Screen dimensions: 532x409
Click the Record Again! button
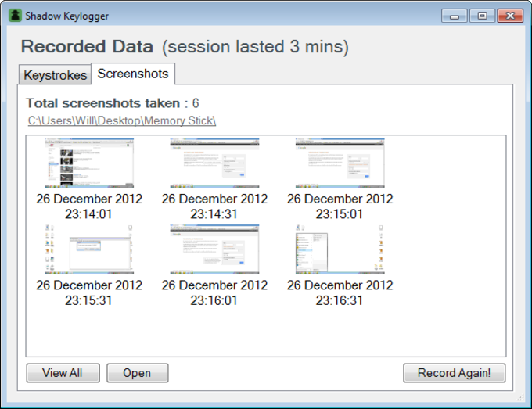[x=455, y=373]
